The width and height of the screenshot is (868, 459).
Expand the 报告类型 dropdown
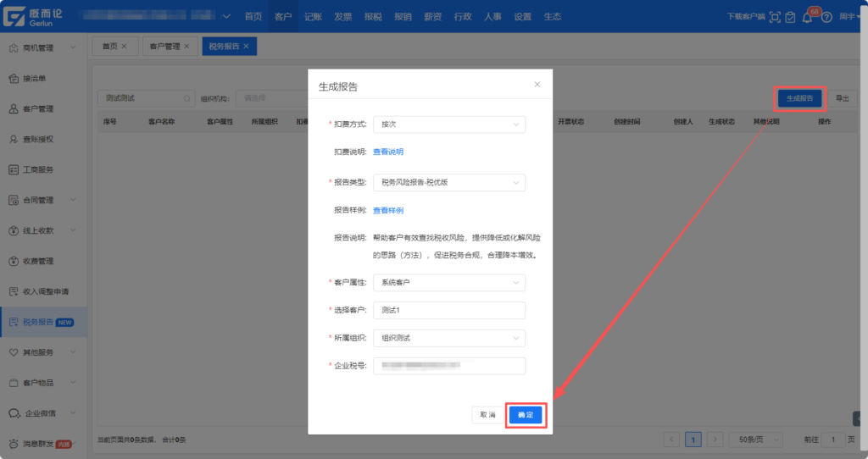448,182
